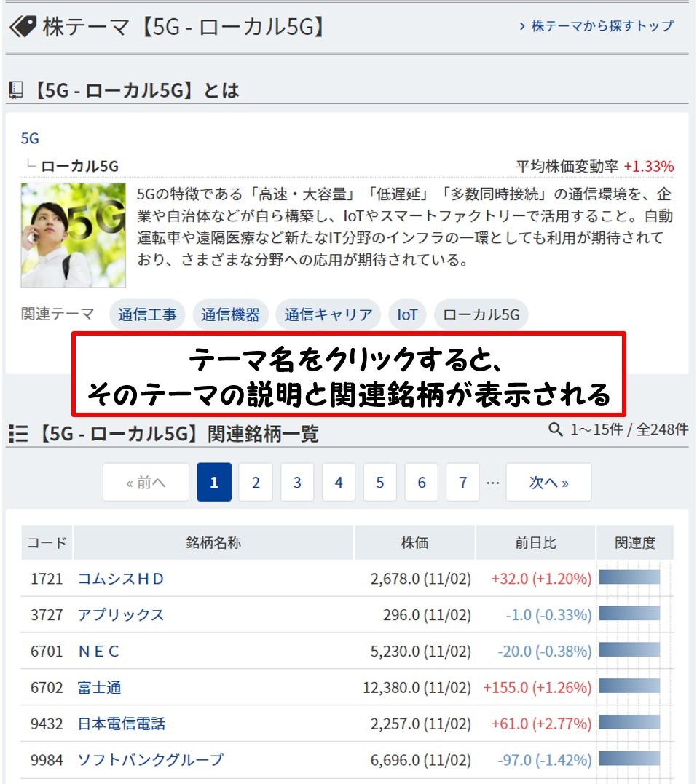
Task: Click the book icon next to とは heading
Action: pos(16,90)
